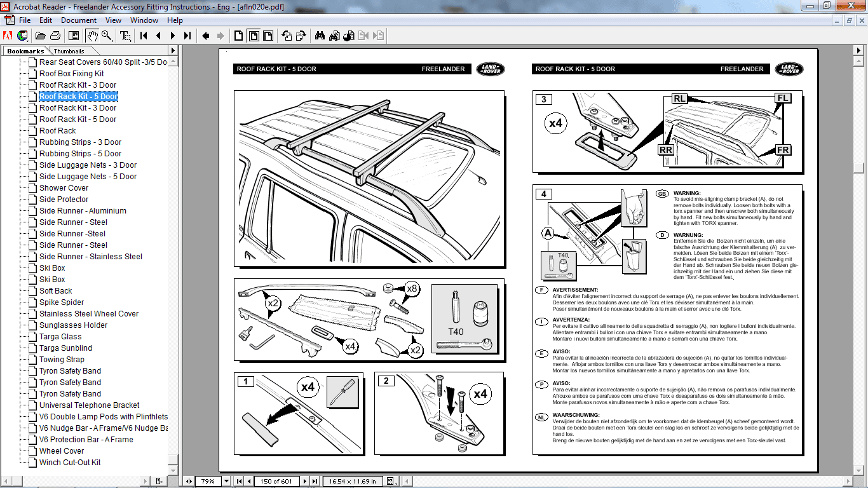Click the Search Results icon
Image resolution: width=868 pixels, height=488 pixels.
click(348, 36)
